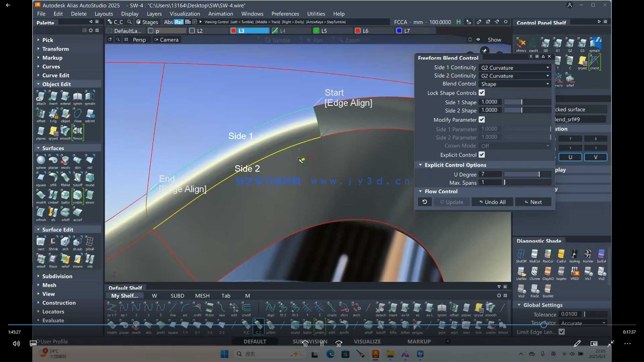This screenshot has width=644, height=362.
Task: Select the sphere surface tool
Action: (41, 160)
